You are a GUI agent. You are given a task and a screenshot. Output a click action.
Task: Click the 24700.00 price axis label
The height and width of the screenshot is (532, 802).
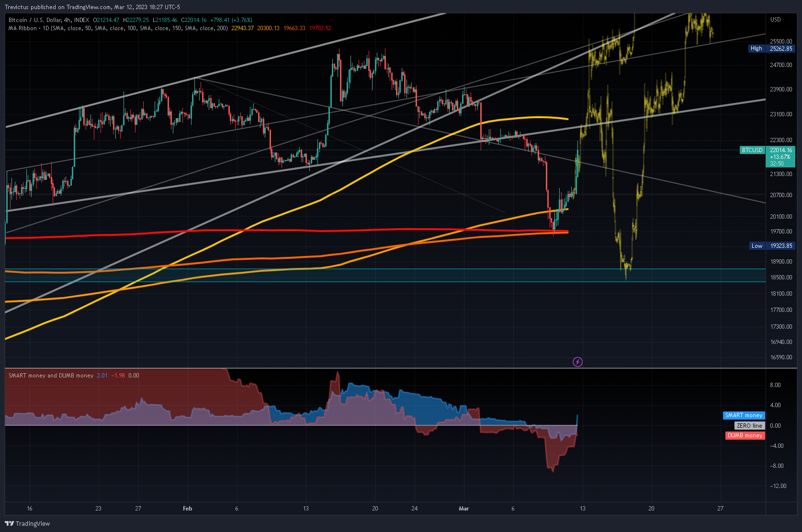(x=781, y=65)
